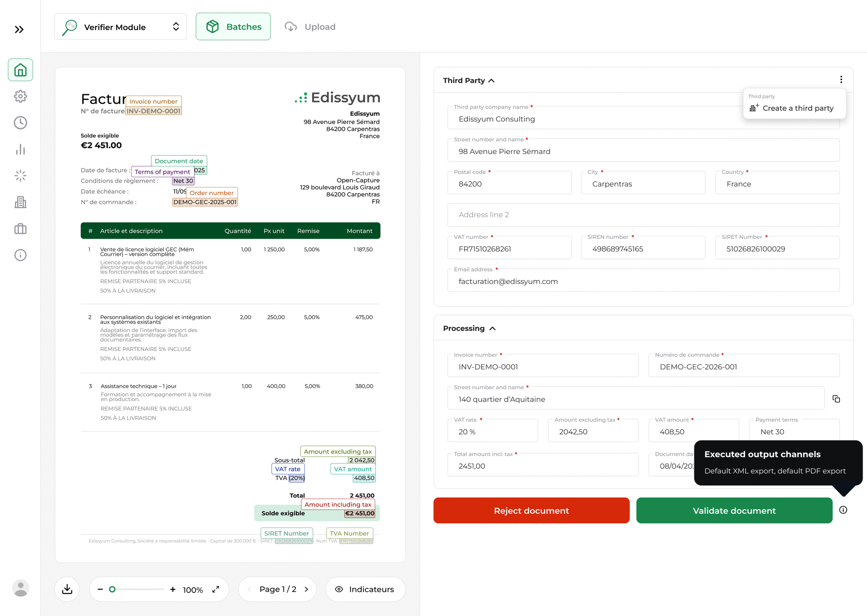Go to next invoice page
This screenshot has height=616, width=867.
tap(306, 589)
